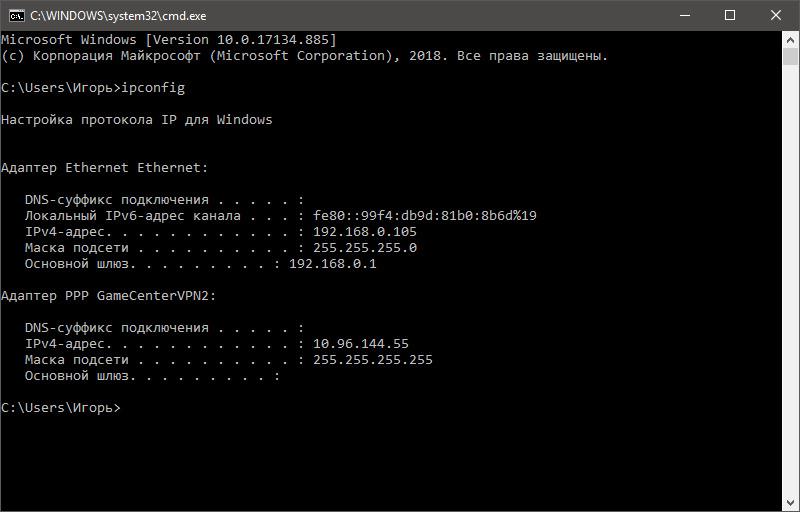Click the scrollbar down arrow
The height and width of the screenshot is (512, 800).
791,503
